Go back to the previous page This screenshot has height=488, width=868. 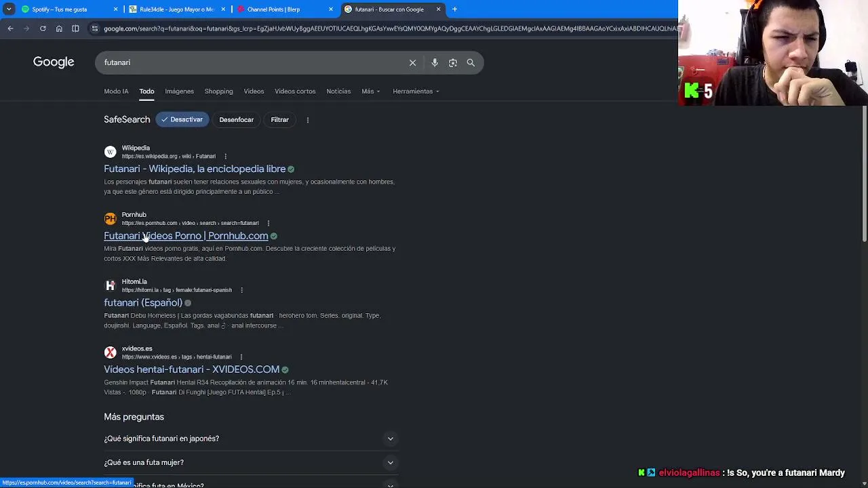(x=10, y=28)
